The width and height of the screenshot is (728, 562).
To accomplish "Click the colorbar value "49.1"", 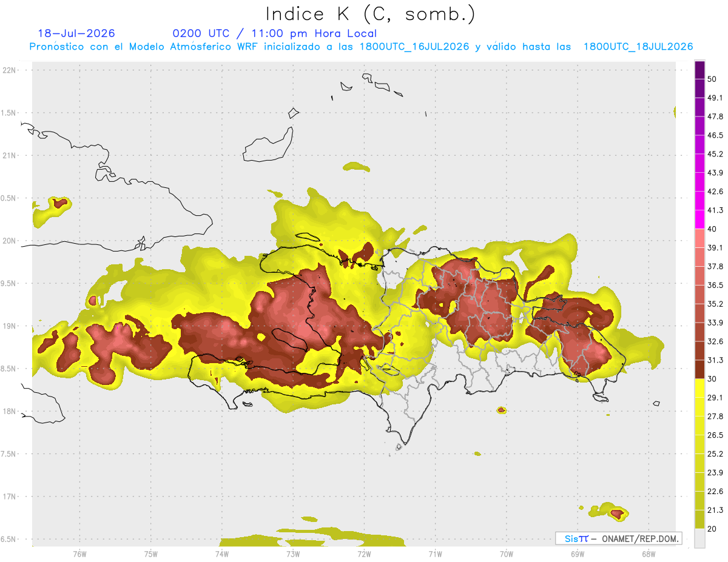I will click(715, 98).
